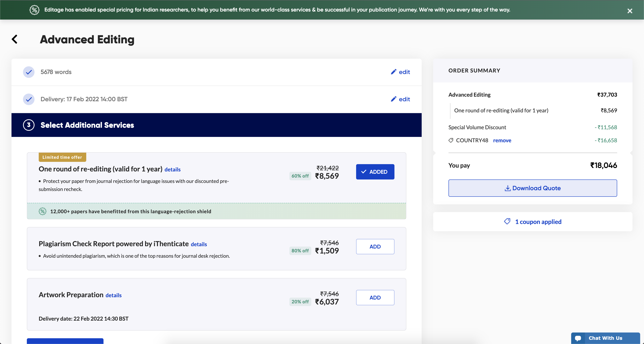Click the back arrow beside Advanced Editing
This screenshot has height=344, width=644.
15,39
